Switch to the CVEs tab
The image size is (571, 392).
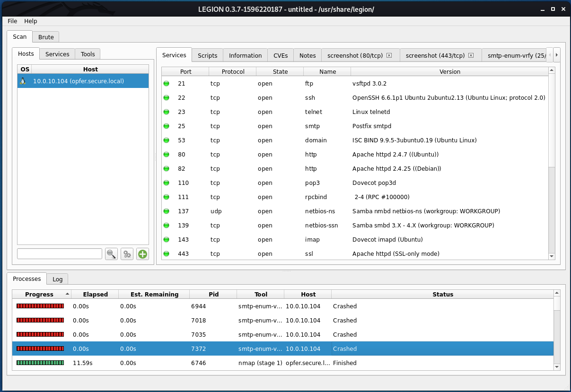tap(281, 55)
